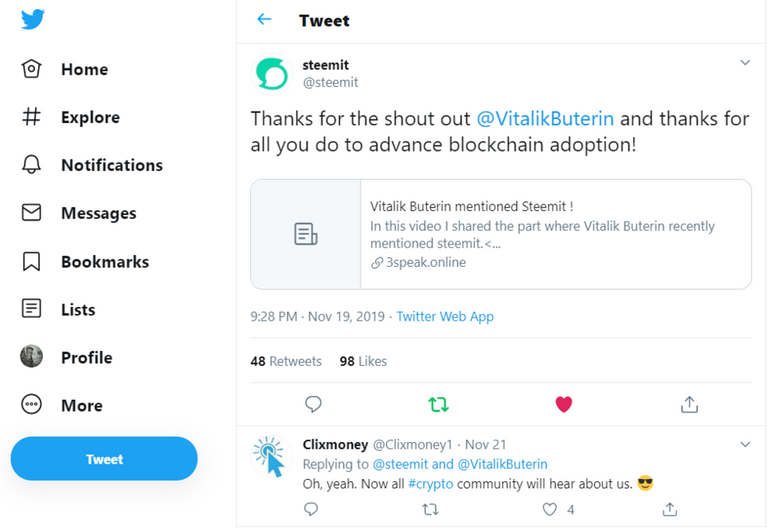Reply to the steemit tweet

point(313,404)
